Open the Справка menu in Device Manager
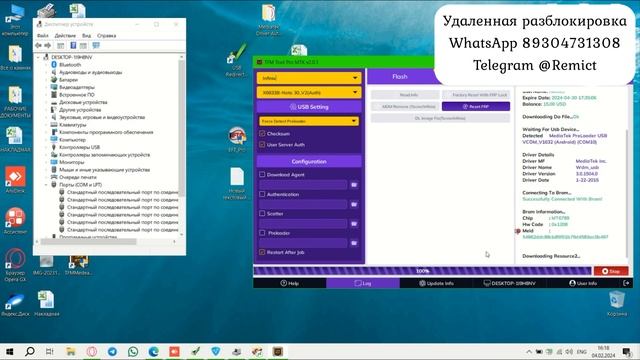 pos(107,36)
